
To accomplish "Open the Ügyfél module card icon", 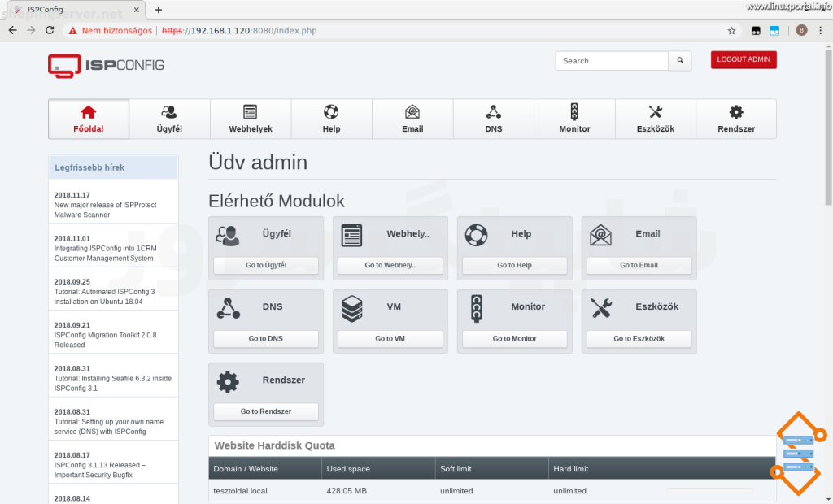I will pos(228,235).
